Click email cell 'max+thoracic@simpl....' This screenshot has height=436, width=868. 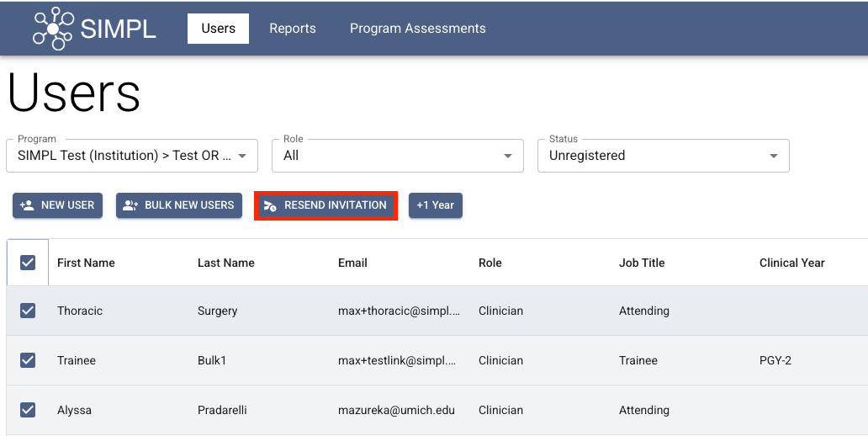click(x=400, y=311)
